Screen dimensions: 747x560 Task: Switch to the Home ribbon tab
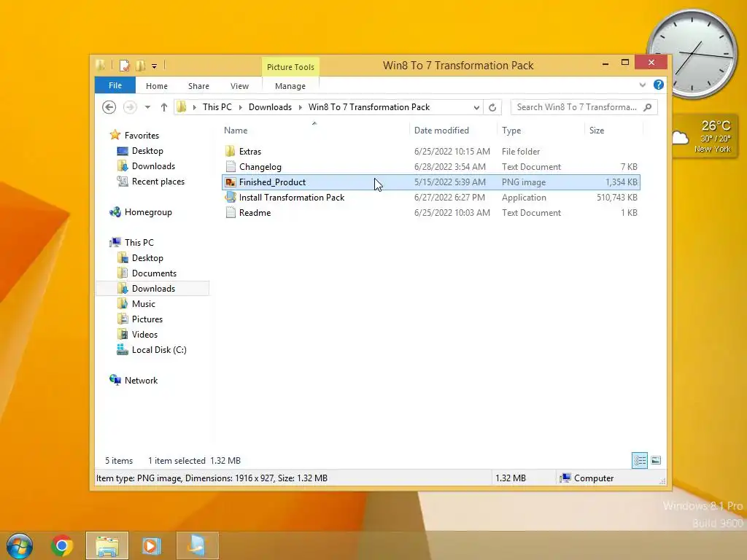coord(157,86)
